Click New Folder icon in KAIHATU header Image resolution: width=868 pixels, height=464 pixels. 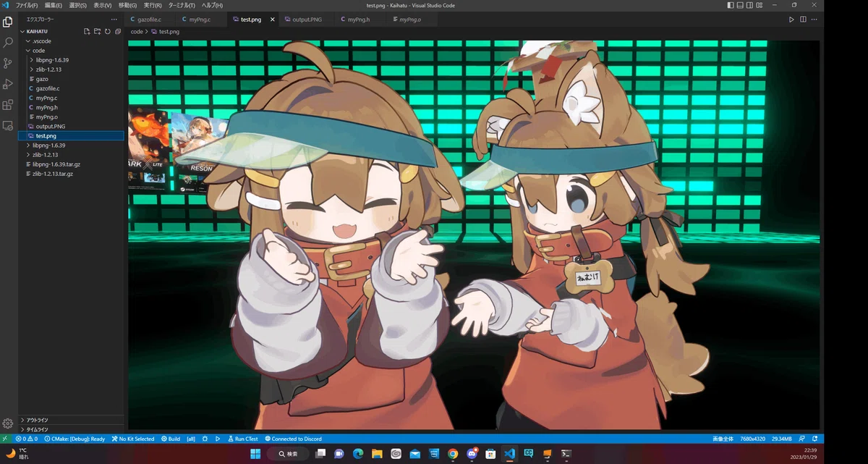tap(97, 32)
